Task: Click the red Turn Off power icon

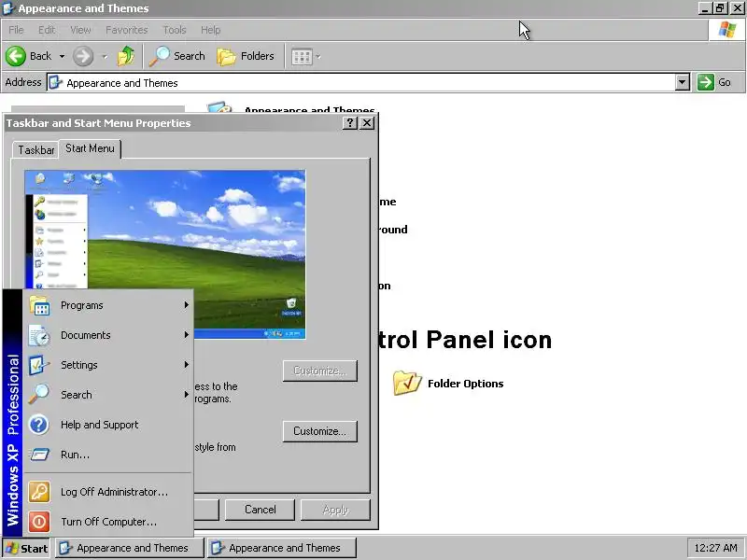Action: click(x=39, y=522)
